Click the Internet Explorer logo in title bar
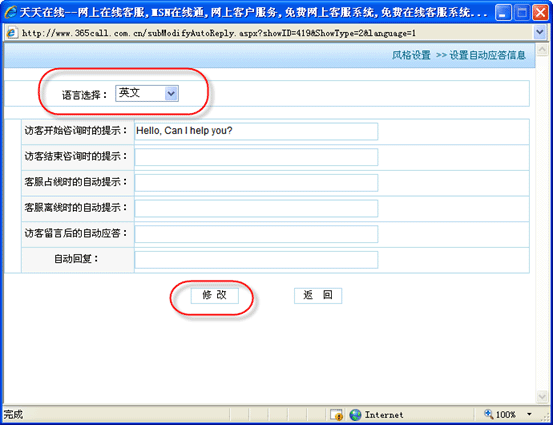Viewport: 553px width, 425px height. 10,12
